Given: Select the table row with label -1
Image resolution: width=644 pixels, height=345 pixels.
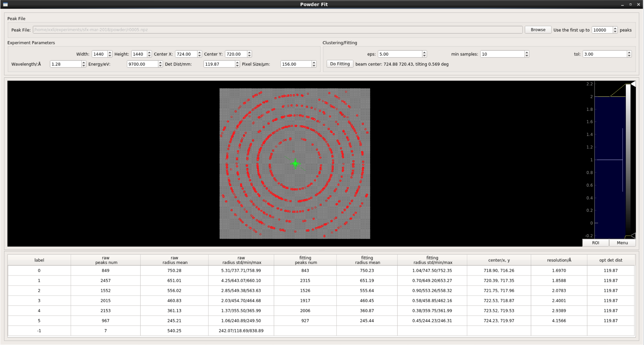Looking at the screenshot, I should click(321, 331).
